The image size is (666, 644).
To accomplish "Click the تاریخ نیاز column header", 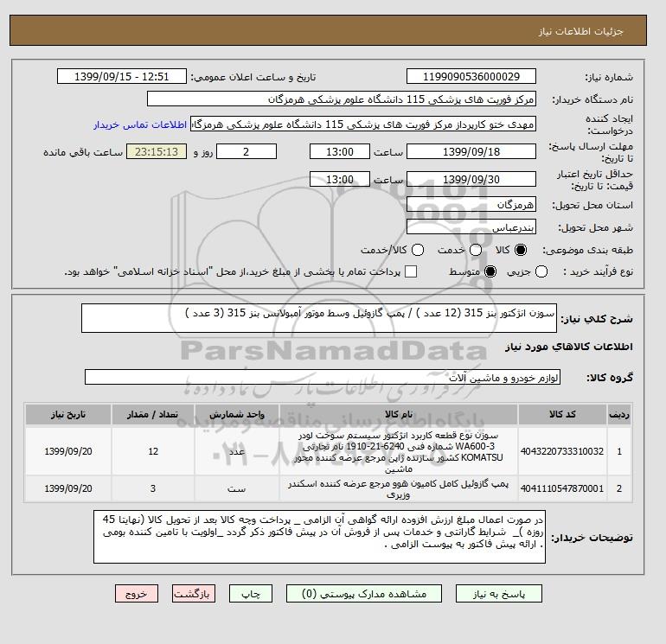I will click(x=68, y=414).
